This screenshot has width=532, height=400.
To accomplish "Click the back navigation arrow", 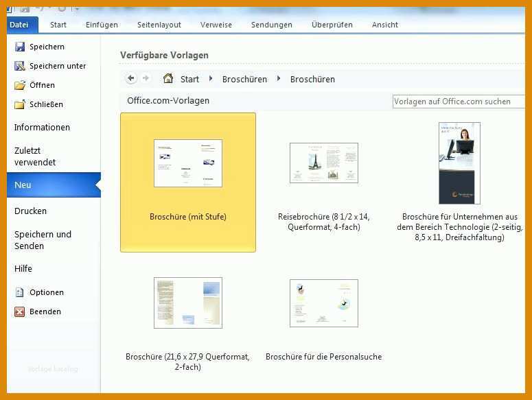I will 131,79.
